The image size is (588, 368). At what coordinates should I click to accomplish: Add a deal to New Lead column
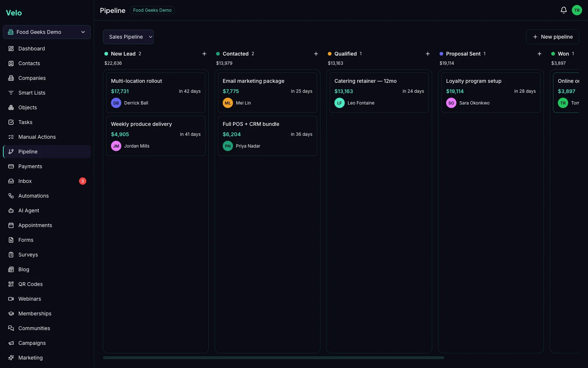click(204, 54)
